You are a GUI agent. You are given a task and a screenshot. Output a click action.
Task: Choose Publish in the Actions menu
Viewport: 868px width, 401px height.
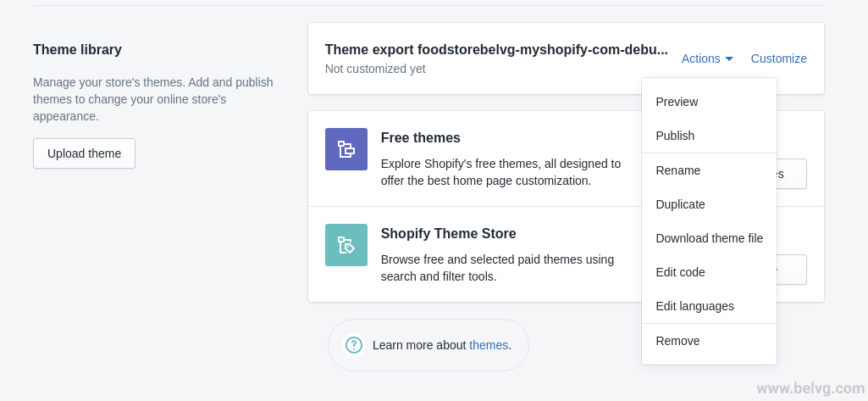(x=709, y=136)
